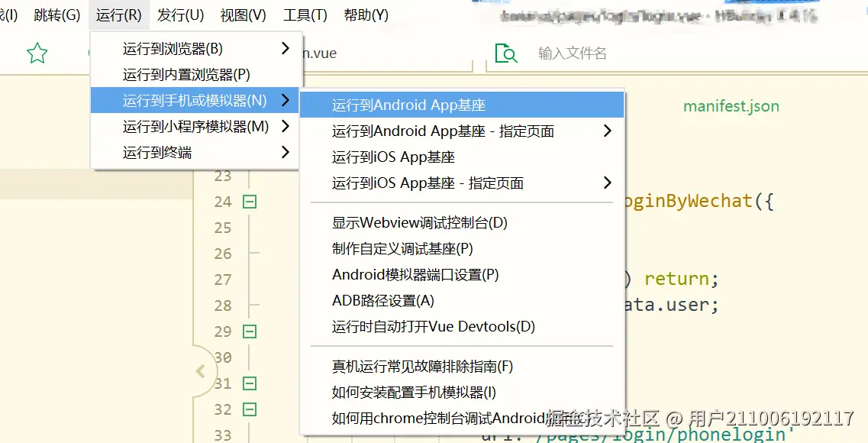Expand 运行到手机或模拟器(N) submenu arrow
Viewport: 868px width, 443px height.
[x=285, y=100]
